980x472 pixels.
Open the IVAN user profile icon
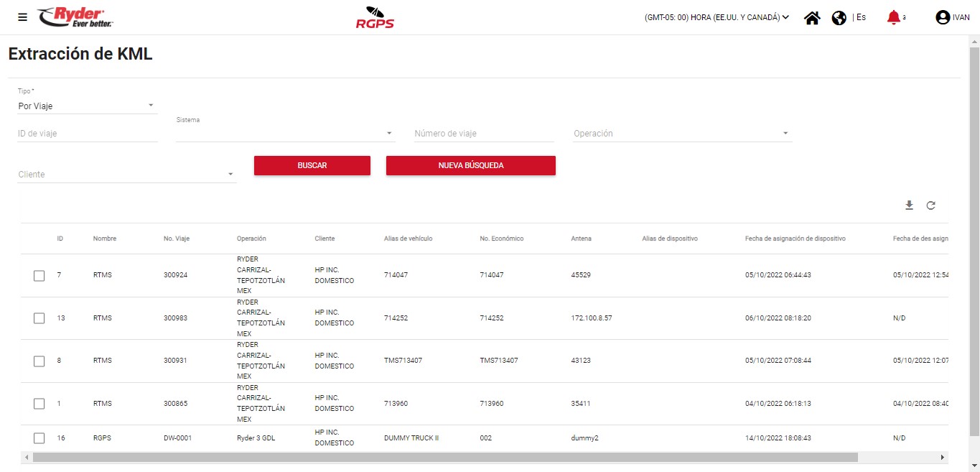[943, 18]
